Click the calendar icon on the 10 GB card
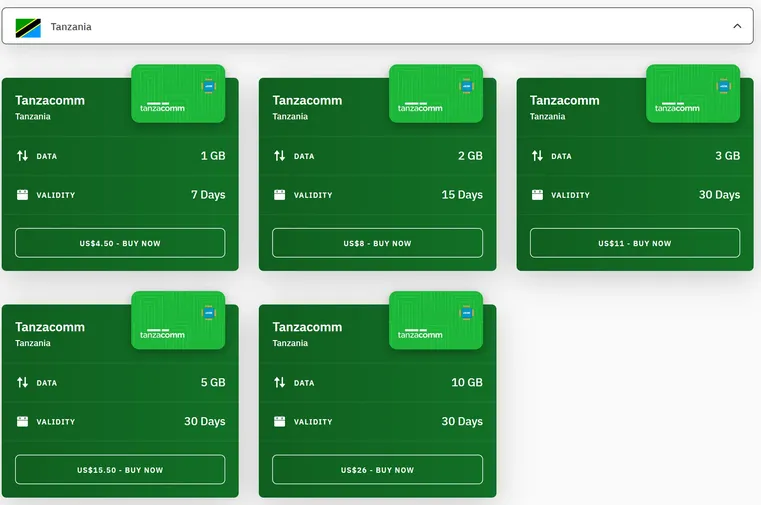Viewport: 761px width, 505px height. coord(280,421)
